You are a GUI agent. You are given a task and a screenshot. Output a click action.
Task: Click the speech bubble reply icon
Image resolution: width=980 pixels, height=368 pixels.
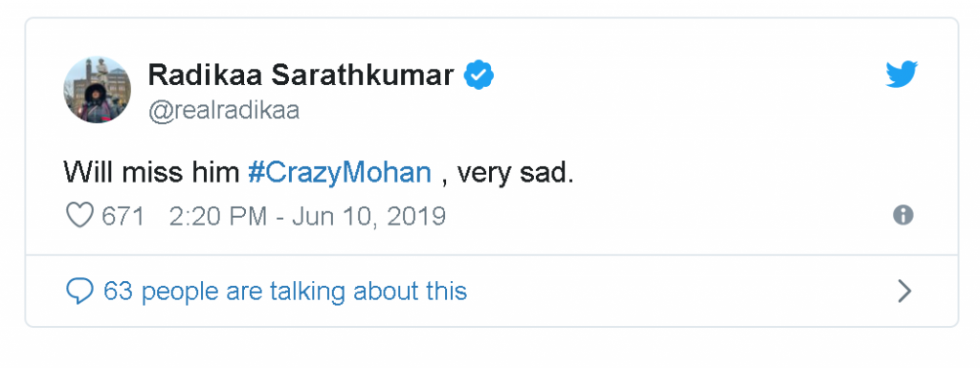[x=79, y=292]
